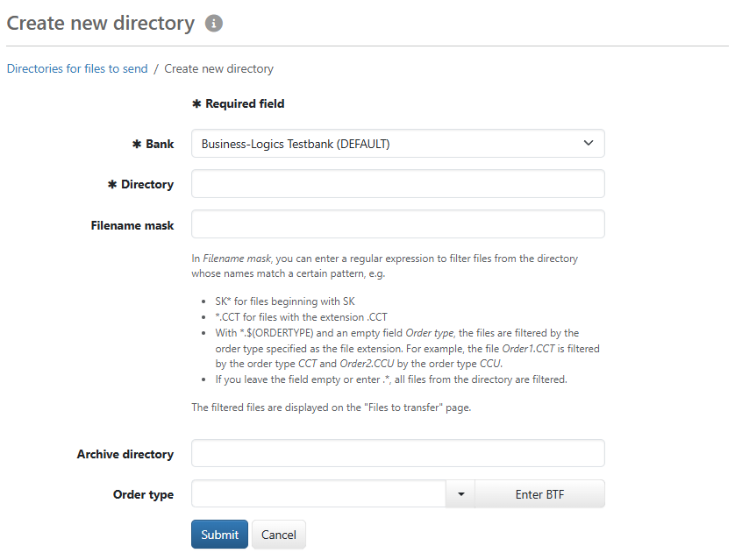Click into the Filename mask text box
This screenshot has height=560, width=735.
(x=397, y=224)
